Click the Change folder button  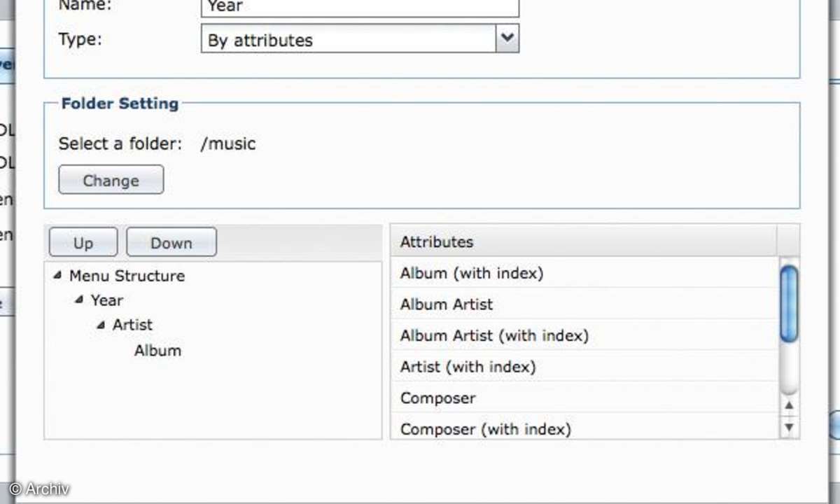coord(111,180)
